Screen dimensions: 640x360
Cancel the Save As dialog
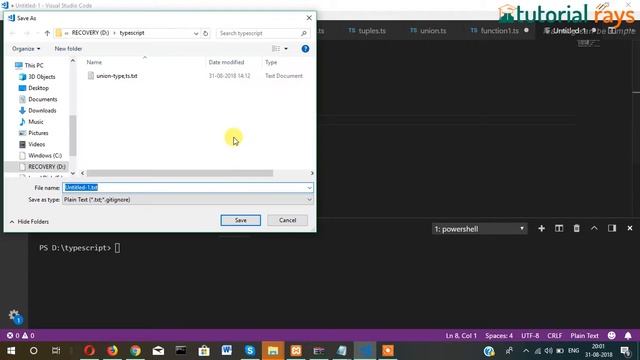click(287, 220)
